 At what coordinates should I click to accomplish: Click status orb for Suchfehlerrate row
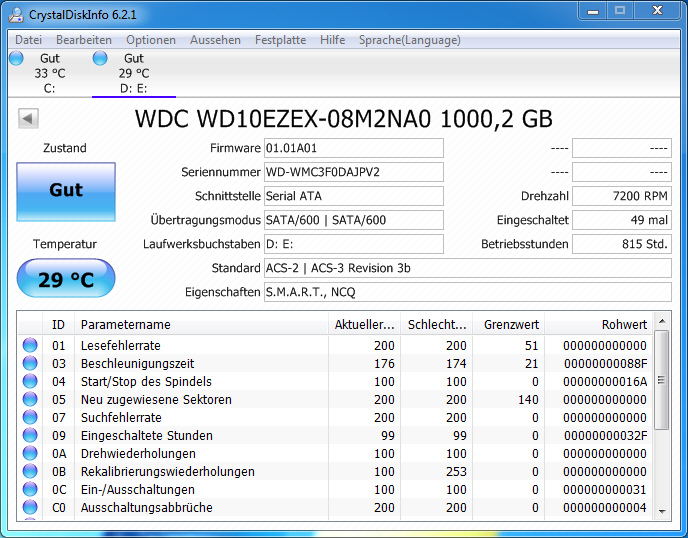click(30, 417)
